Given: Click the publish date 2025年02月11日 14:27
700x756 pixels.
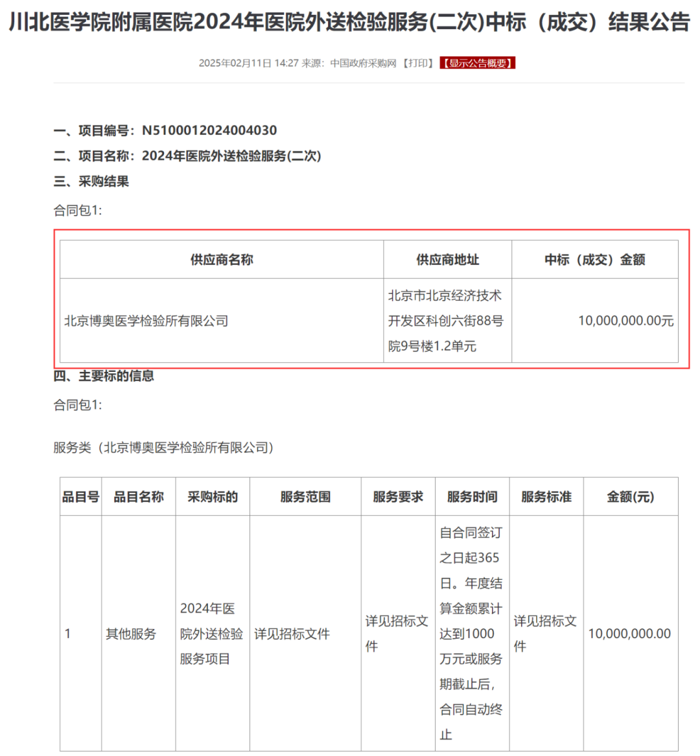Looking at the screenshot, I should [248, 63].
